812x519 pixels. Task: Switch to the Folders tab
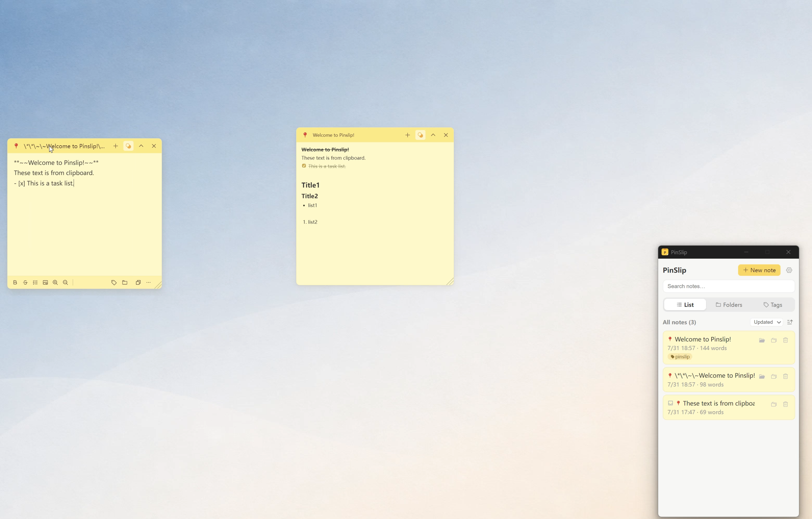[x=729, y=305]
